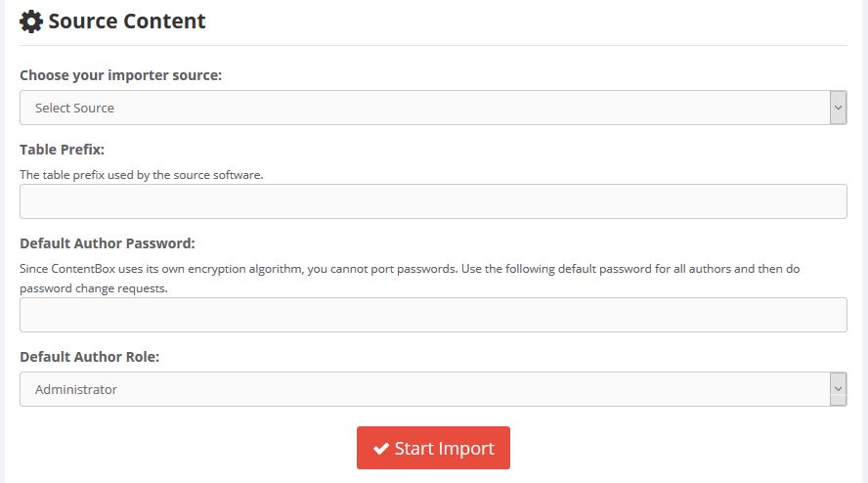Click the "Administrator" selected role text
This screenshot has height=483, width=868.
tap(76, 389)
